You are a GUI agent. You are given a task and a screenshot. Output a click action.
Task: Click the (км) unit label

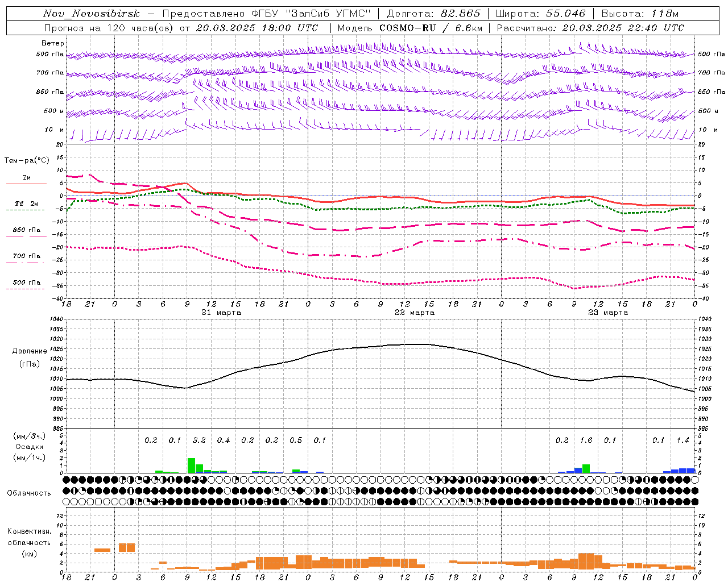(29, 554)
